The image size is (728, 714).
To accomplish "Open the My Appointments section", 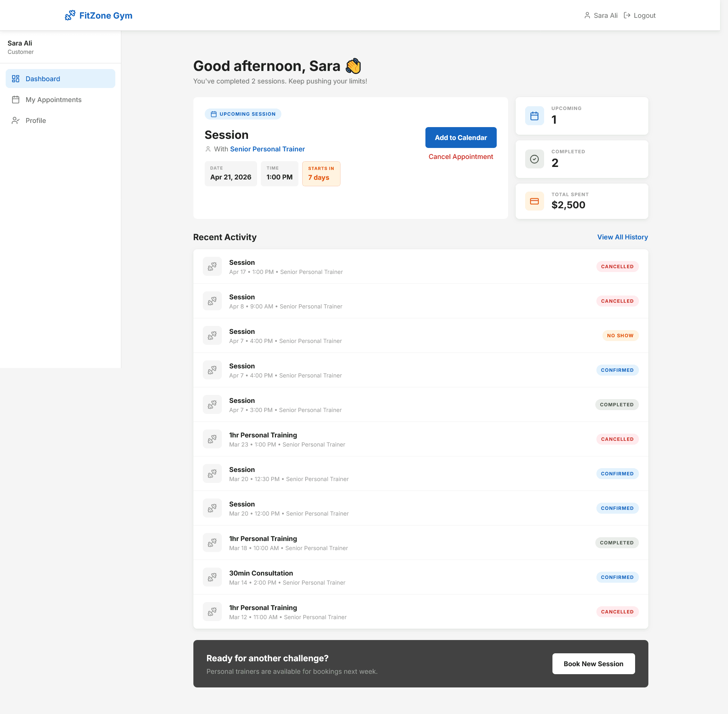I will pos(53,99).
